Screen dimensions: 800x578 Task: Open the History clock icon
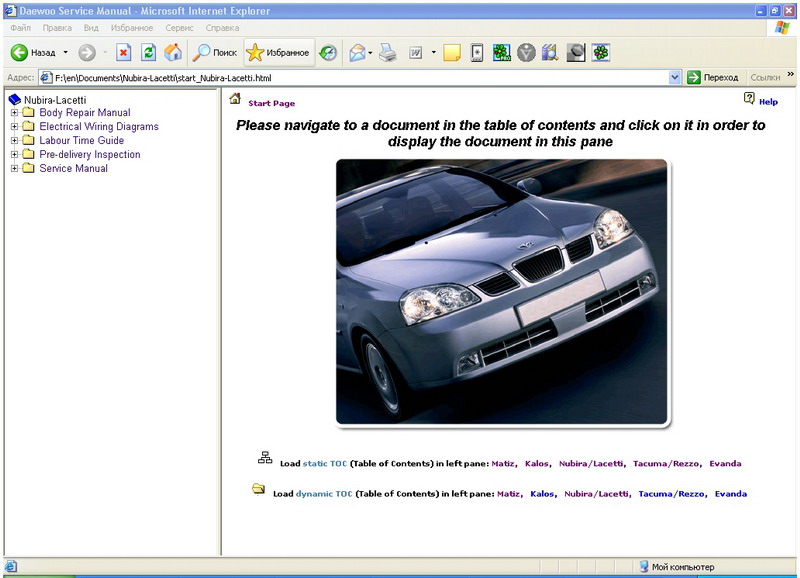click(328, 53)
